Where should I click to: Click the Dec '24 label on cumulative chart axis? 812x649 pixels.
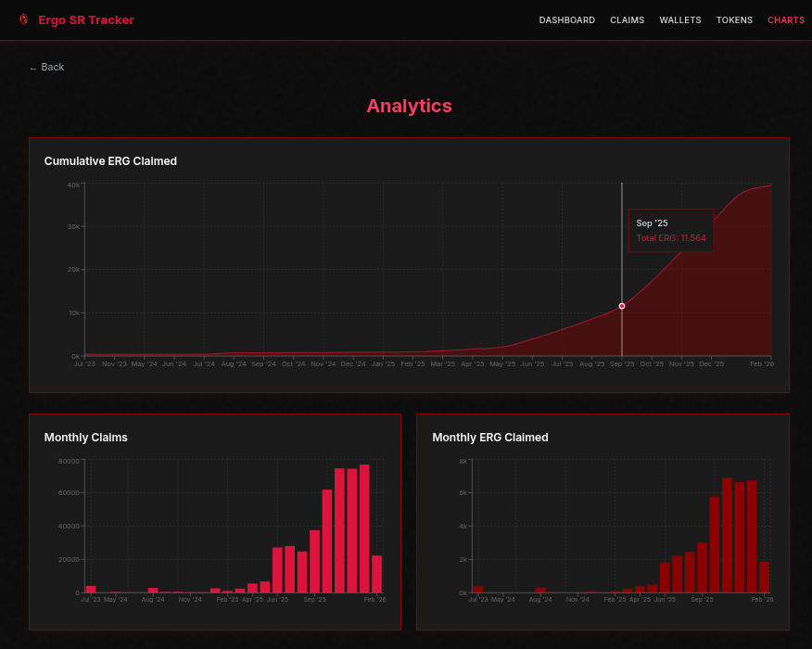click(x=353, y=364)
